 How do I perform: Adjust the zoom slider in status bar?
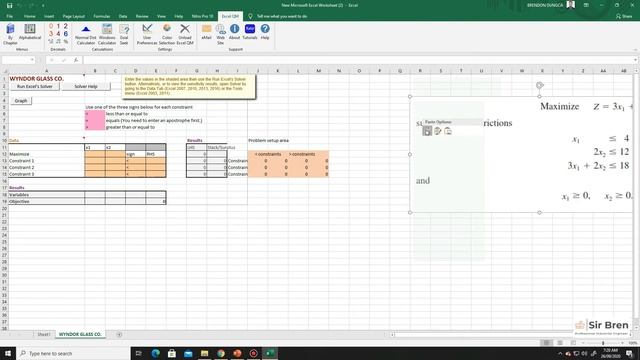(x=603, y=343)
